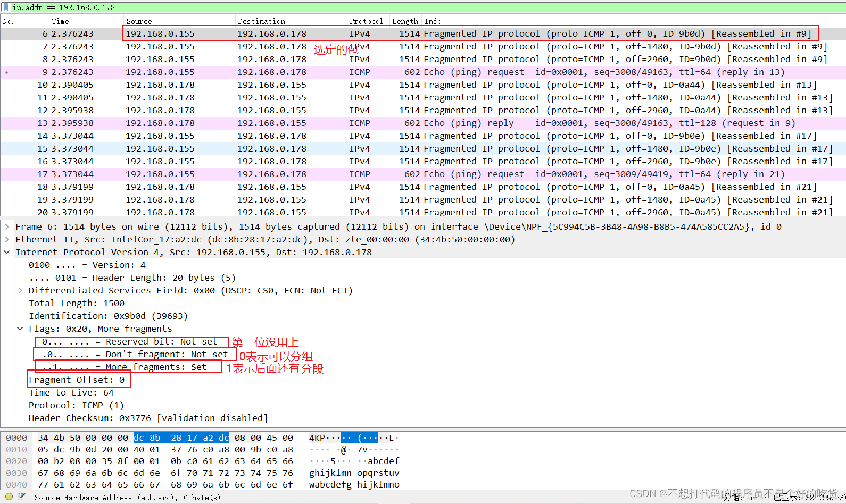Select packet 14 with ID=9b0e off=0
846x504 pixels.
pyautogui.click(x=423, y=136)
